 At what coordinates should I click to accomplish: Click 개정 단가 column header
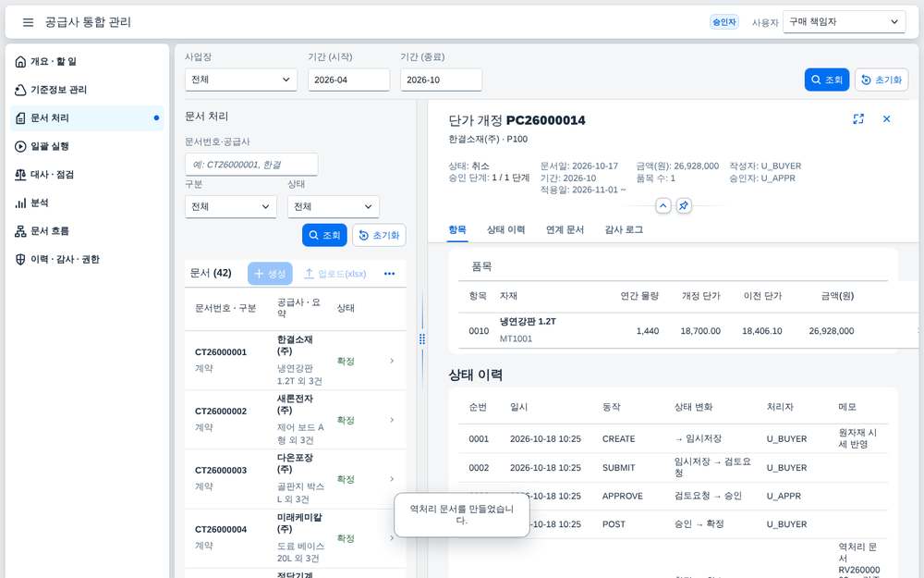(700, 296)
